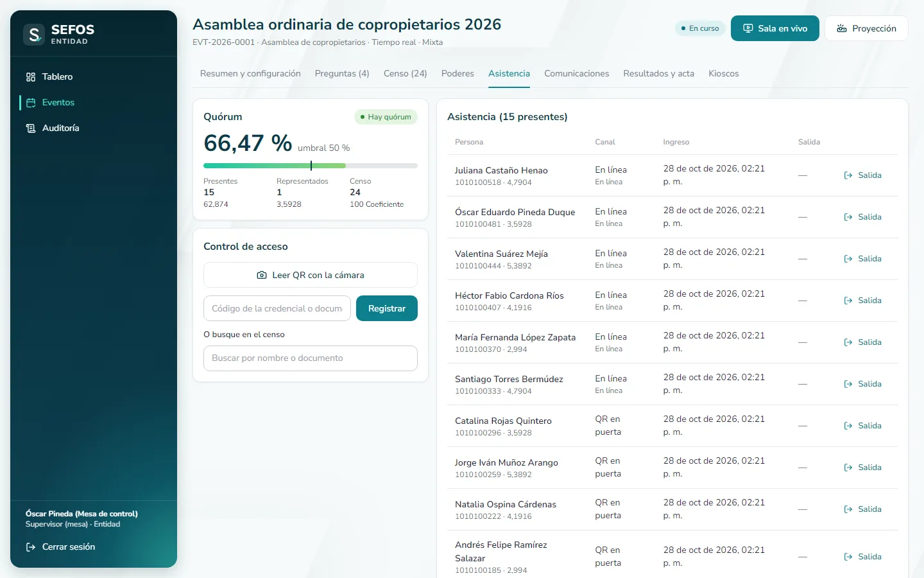Click the SEFOS logo icon
This screenshot has height=578, width=924.
coord(34,35)
